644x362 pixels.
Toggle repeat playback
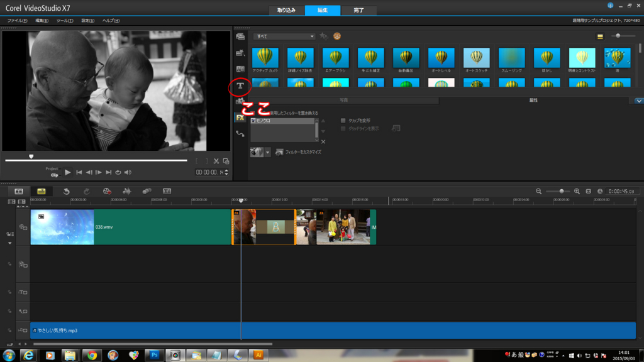click(118, 172)
